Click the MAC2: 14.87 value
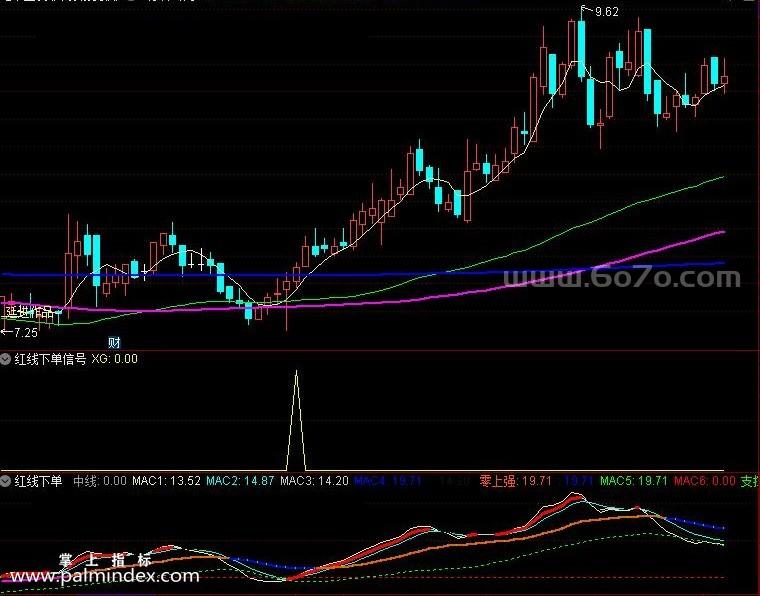 [x=240, y=481]
